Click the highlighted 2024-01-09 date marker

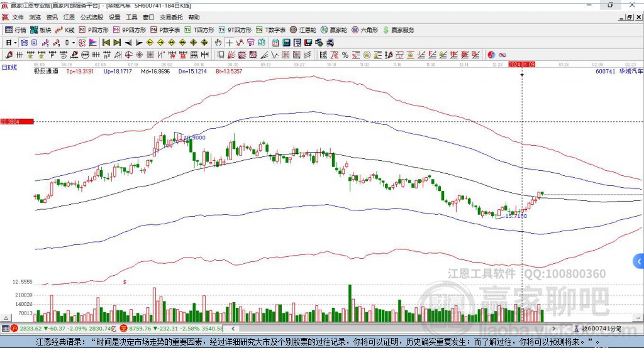(x=521, y=65)
